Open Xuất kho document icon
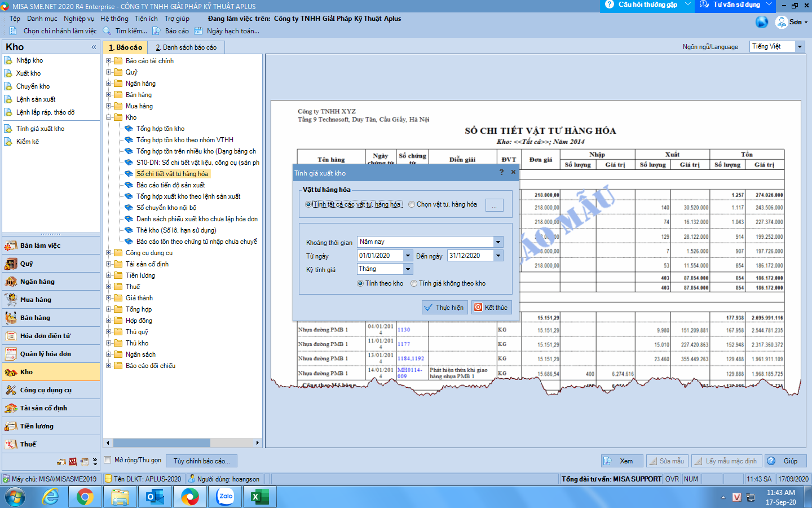Screen dimensions: 812x508 pos(8,73)
